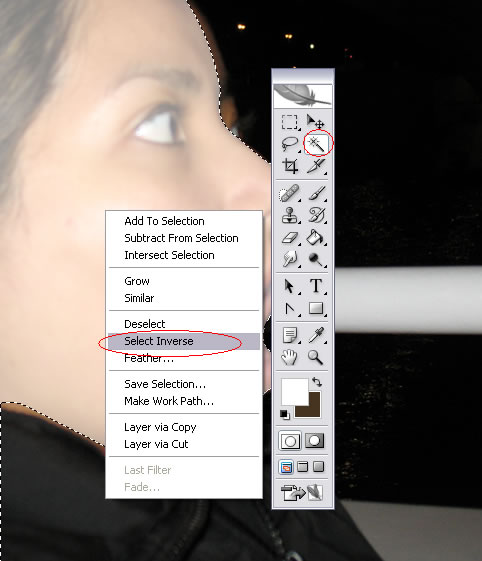The height and width of the screenshot is (561, 482).
Task: Pick the Paint Bucket tool
Action: click(x=316, y=237)
